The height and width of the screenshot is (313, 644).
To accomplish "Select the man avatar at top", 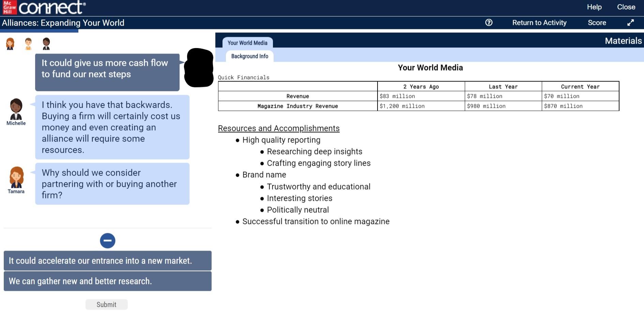I will 28,44.
